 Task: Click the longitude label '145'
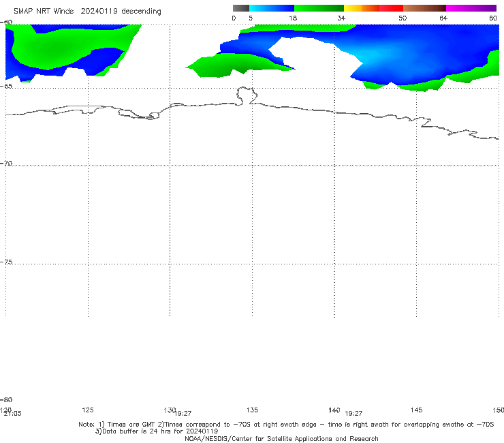pos(417,410)
